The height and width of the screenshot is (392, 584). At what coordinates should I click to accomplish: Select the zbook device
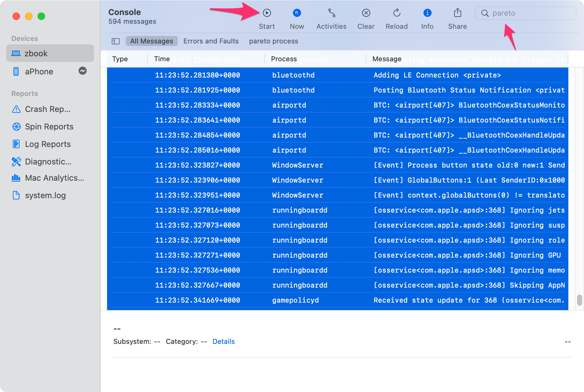pyautogui.click(x=50, y=53)
